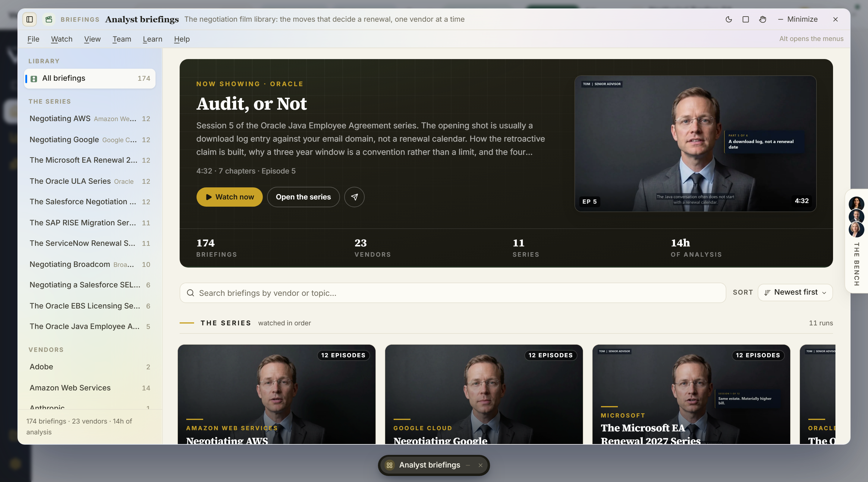The image size is (868, 482).
Task: Switch to dark mode moon icon
Action: click(729, 20)
